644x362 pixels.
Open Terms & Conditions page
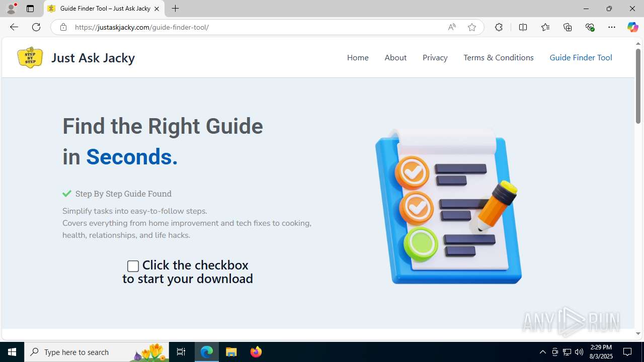pyautogui.click(x=499, y=57)
